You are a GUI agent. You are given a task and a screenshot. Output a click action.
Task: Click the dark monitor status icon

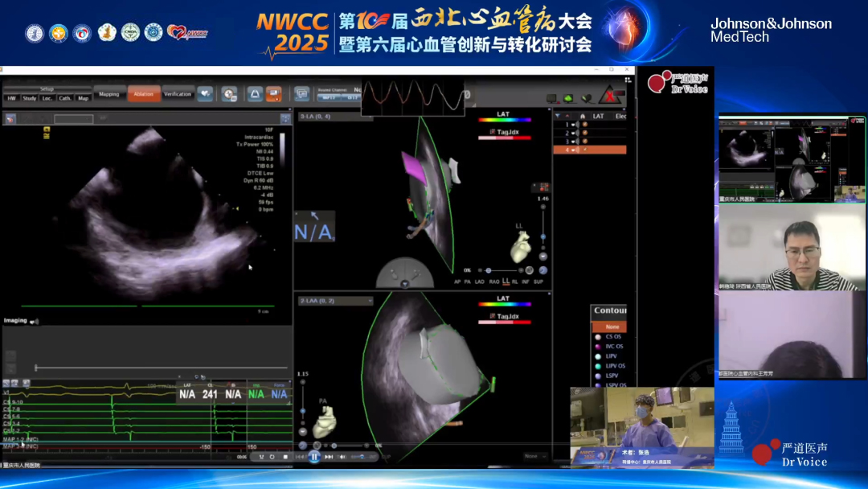551,99
